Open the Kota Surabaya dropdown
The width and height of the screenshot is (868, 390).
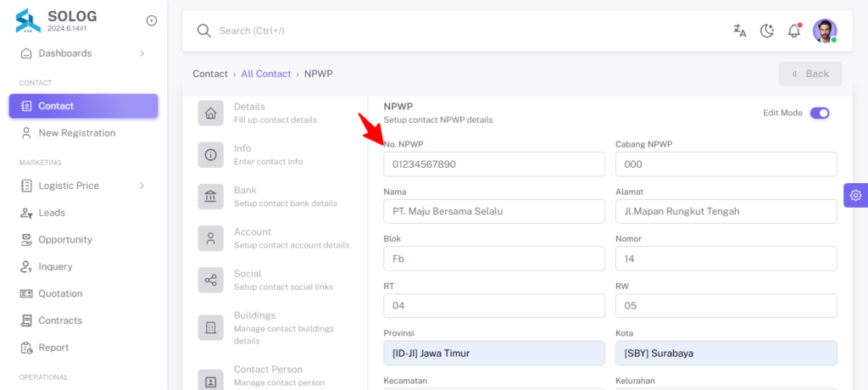(726, 353)
